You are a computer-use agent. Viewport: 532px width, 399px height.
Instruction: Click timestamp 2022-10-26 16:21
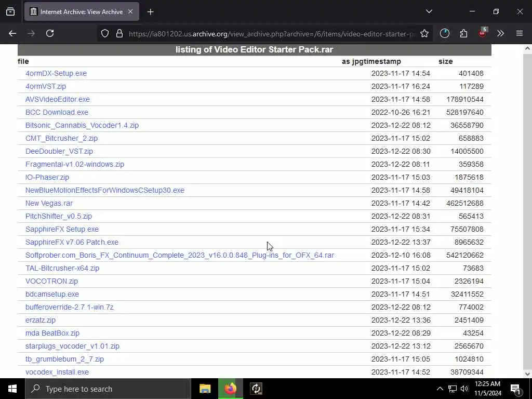pyautogui.click(x=401, y=112)
